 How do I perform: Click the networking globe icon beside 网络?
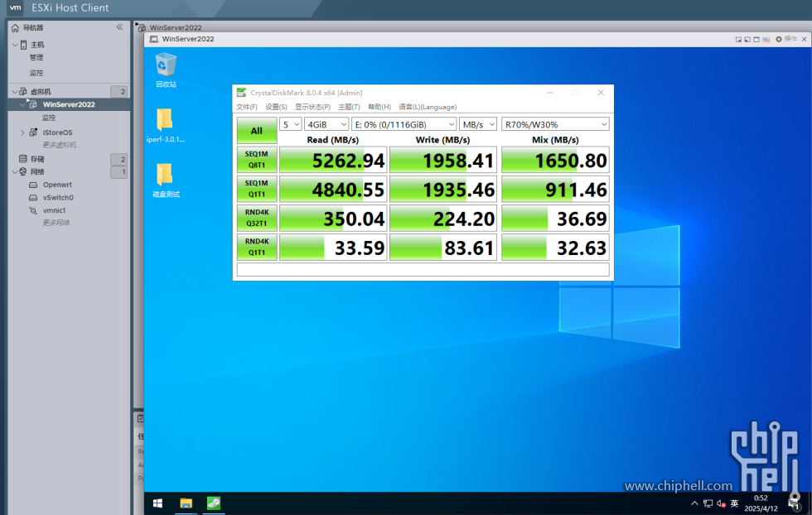pyautogui.click(x=23, y=171)
